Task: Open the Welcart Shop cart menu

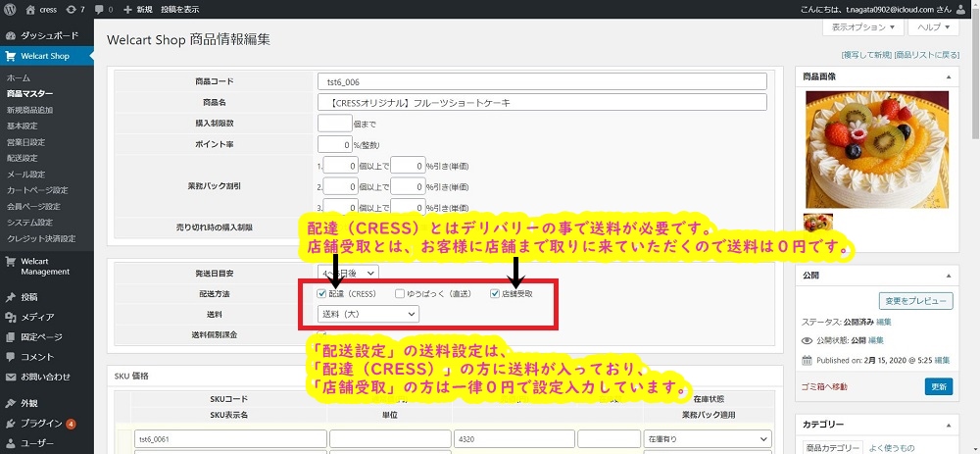Action: [47, 56]
